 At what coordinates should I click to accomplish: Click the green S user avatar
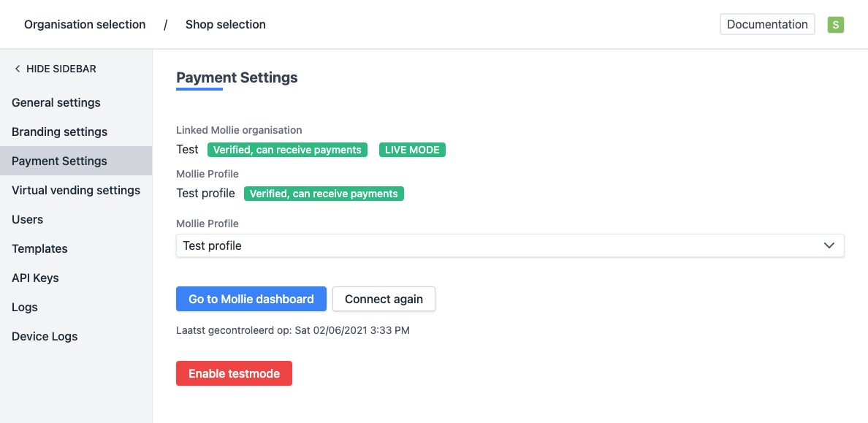835,25
